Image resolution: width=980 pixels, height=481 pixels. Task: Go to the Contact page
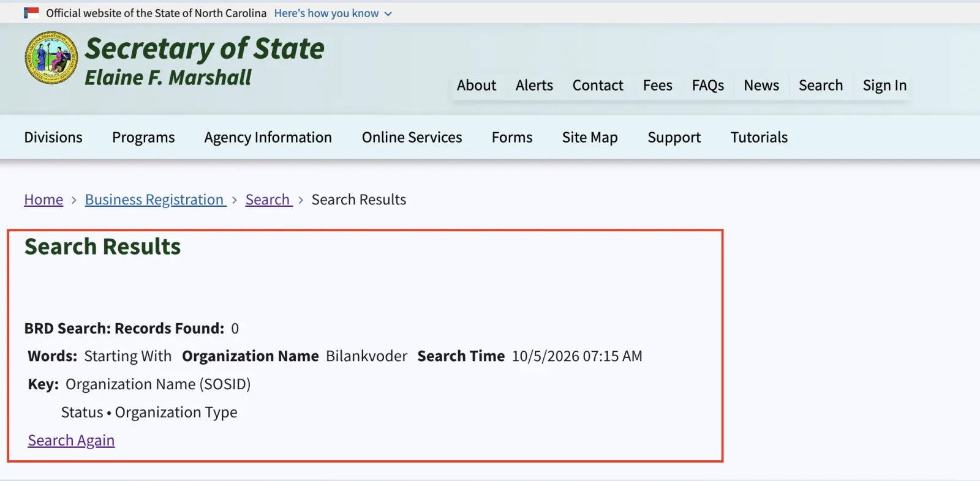(x=598, y=86)
